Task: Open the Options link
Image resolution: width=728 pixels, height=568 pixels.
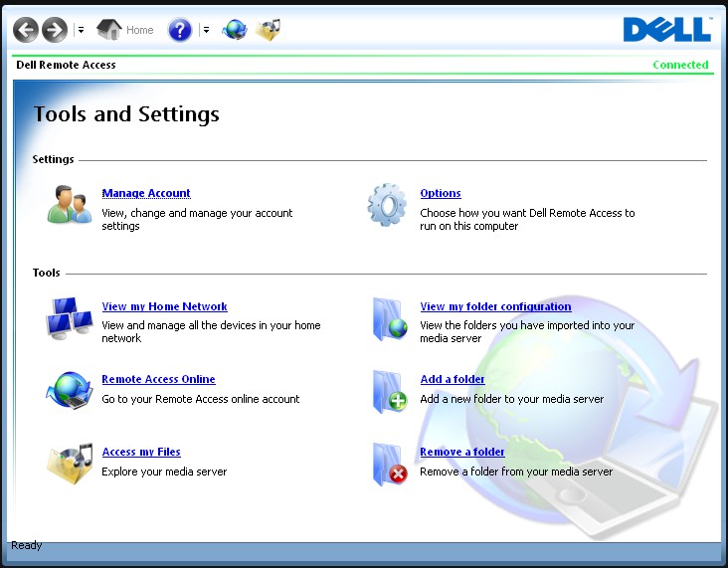Action: [441, 193]
